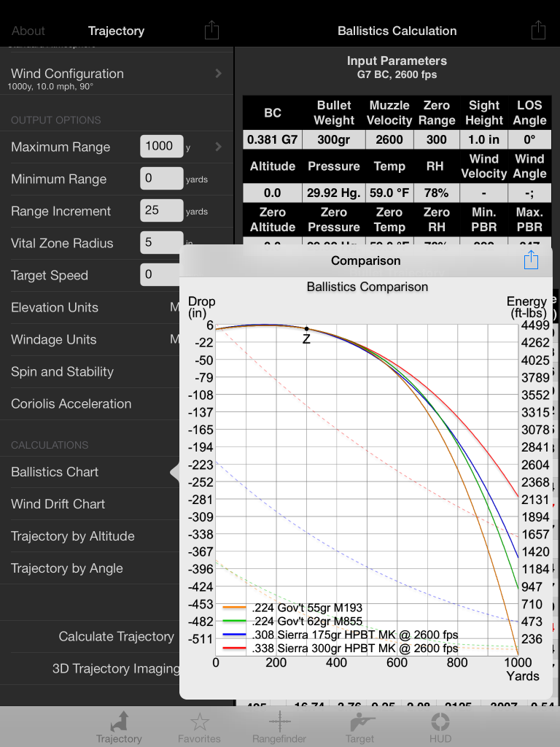Image resolution: width=560 pixels, height=747 pixels.
Task: Tap 3D Trajectory Imaging button
Action: point(116,669)
